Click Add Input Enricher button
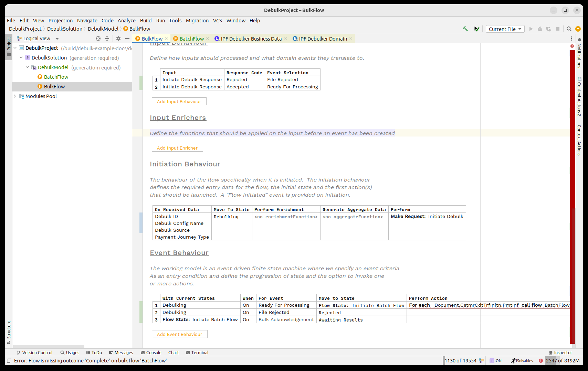The width and height of the screenshot is (588, 371). click(x=177, y=148)
